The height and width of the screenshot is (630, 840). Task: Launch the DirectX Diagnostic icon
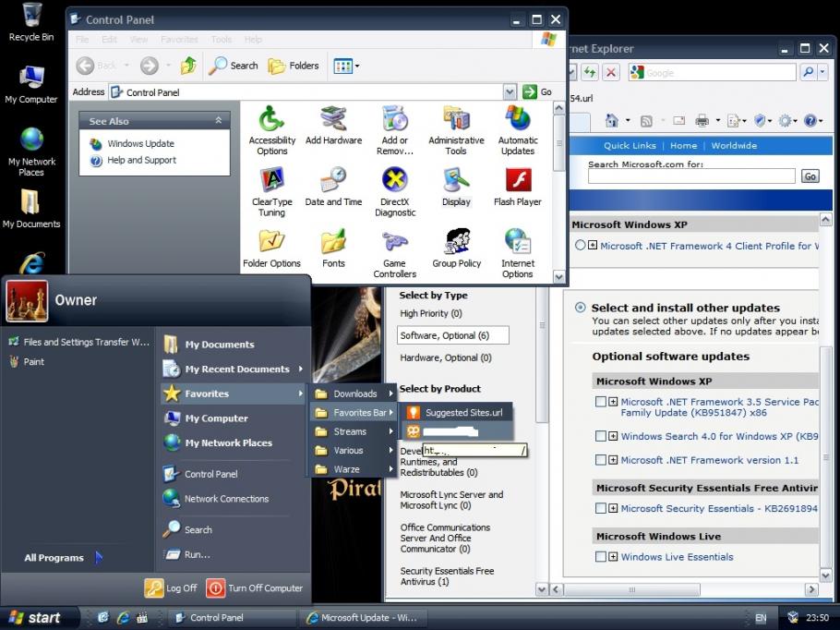click(395, 183)
